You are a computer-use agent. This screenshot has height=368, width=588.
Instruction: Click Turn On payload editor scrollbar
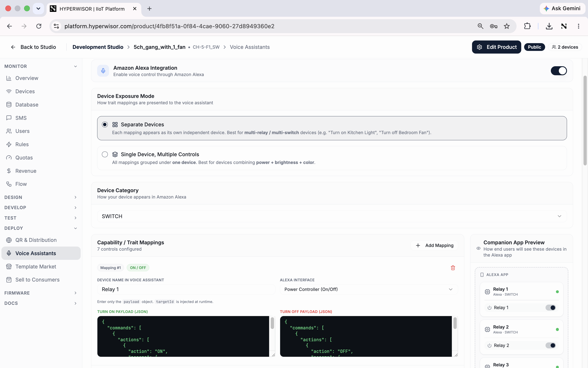pyautogui.click(x=272, y=323)
